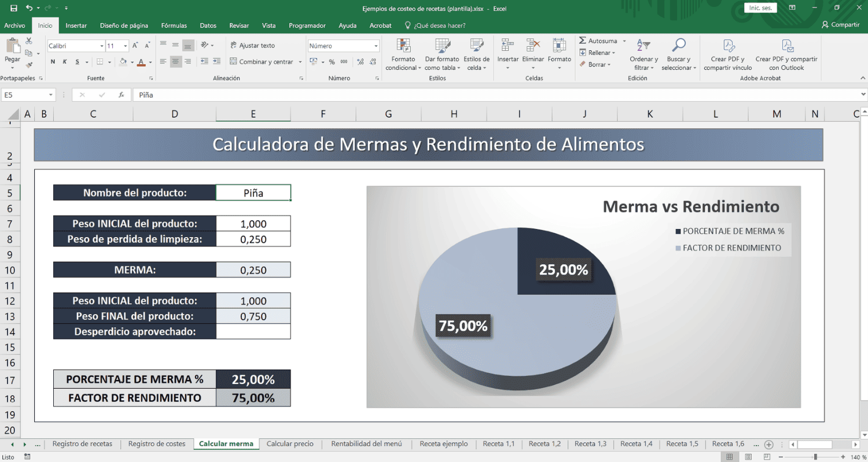Click the add new sheet plus button

point(768,444)
